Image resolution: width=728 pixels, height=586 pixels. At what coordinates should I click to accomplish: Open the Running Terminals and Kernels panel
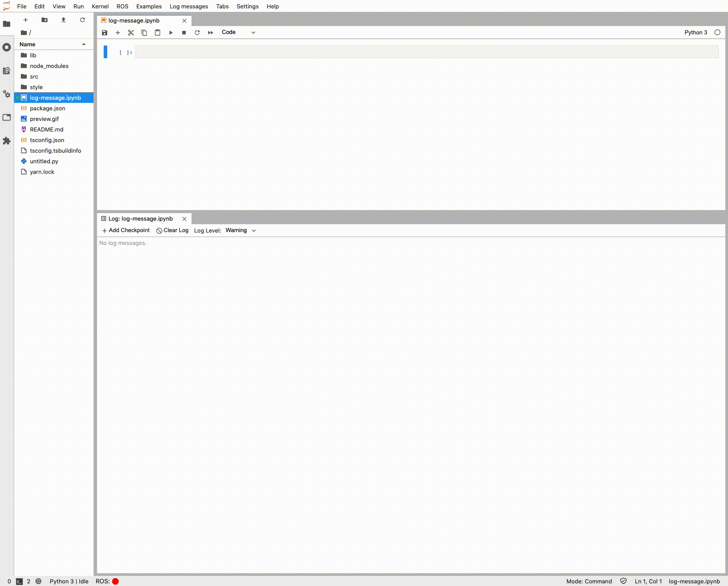pyautogui.click(x=7, y=47)
